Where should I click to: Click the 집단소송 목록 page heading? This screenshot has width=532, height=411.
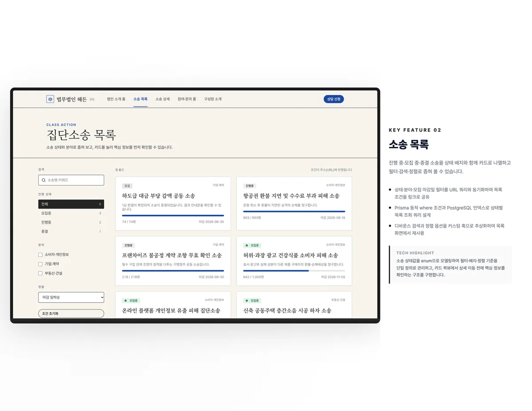click(81, 135)
